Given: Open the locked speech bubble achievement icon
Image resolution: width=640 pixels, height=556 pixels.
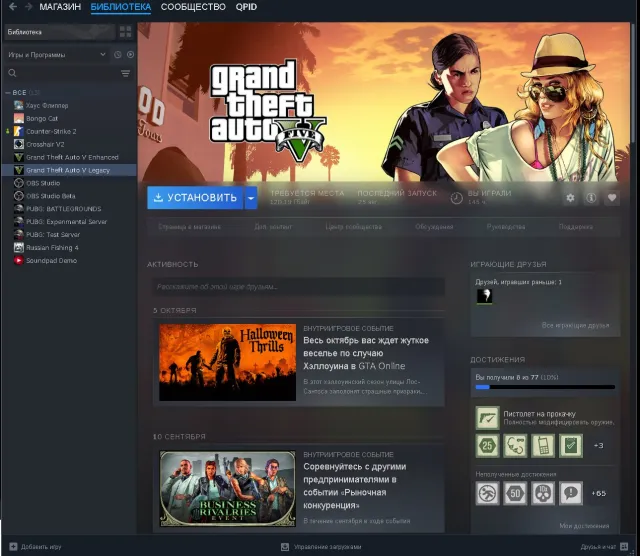Looking at the screenshot, I should point(571,493).
